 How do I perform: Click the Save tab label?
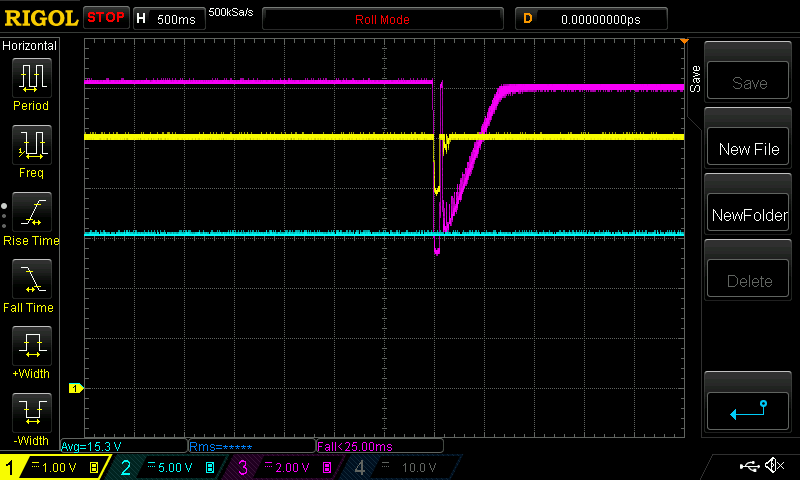pos(693,75)
